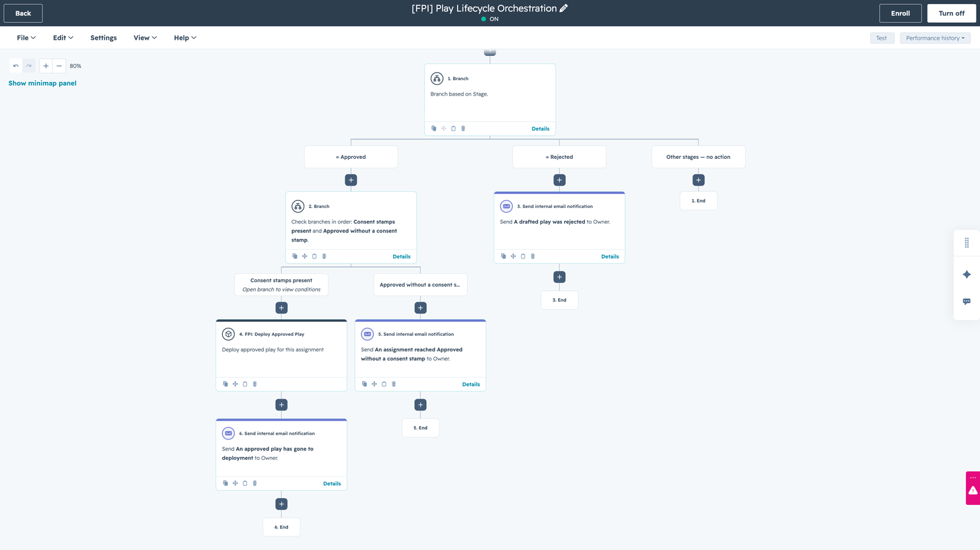This screenshot has height=550, width=980.
Task: Click the Back button
Action: [x=23, y=13]
